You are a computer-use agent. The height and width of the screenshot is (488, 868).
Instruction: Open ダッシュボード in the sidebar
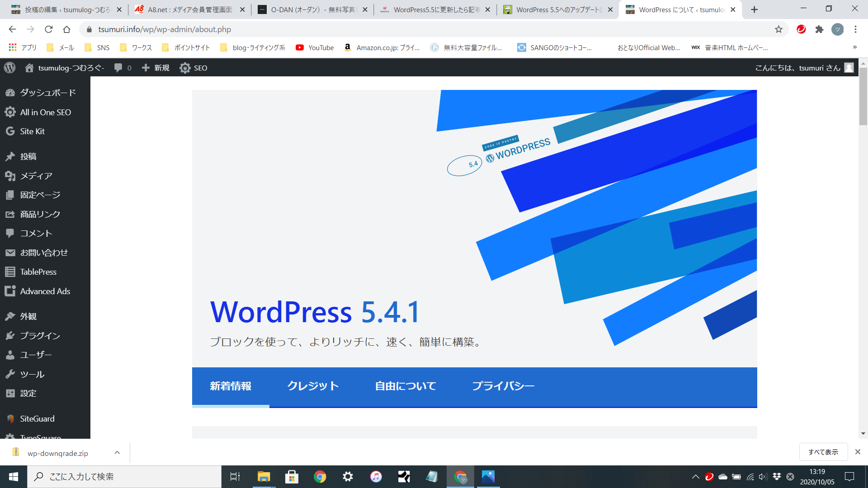tap(45, 93)
